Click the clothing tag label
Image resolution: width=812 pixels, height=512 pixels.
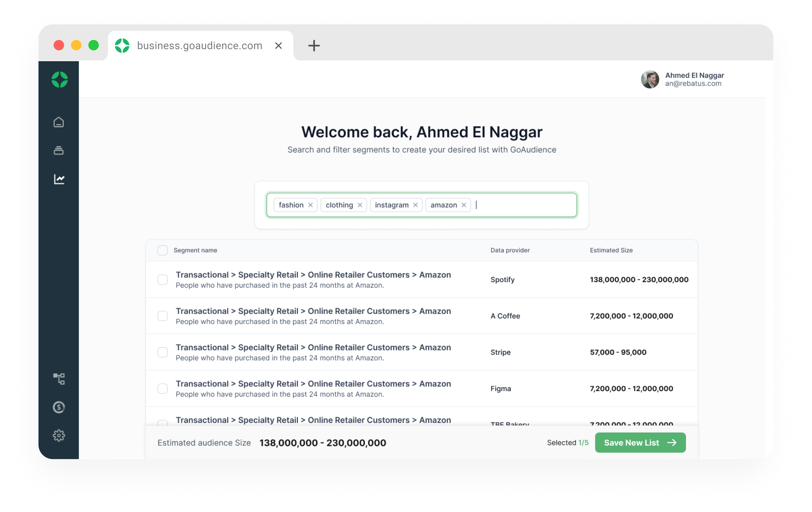point(339,205)
